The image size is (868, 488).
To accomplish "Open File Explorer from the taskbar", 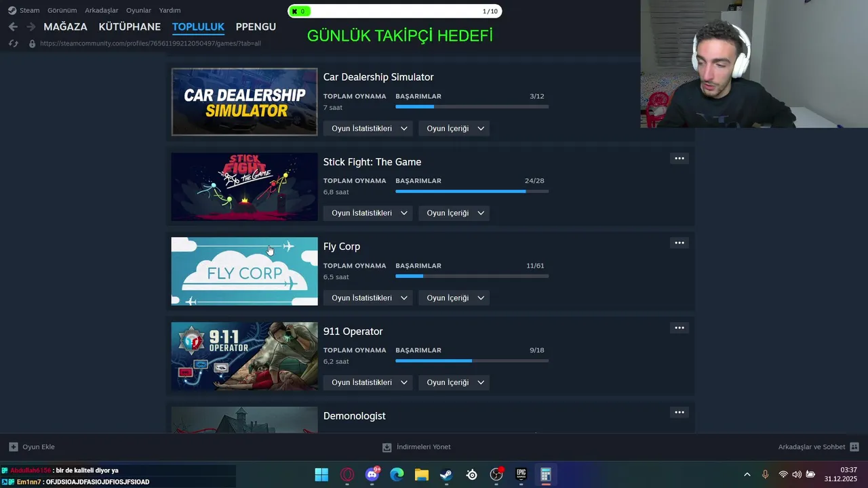I will click(x=422, y=474).
